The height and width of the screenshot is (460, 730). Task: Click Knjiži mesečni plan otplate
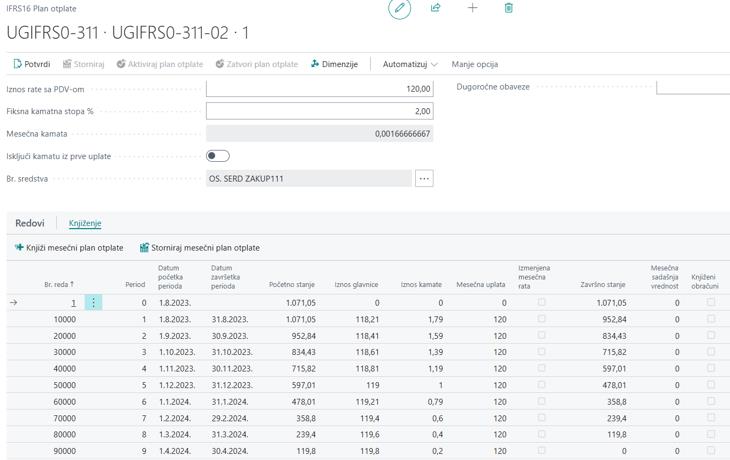point(69,248)
